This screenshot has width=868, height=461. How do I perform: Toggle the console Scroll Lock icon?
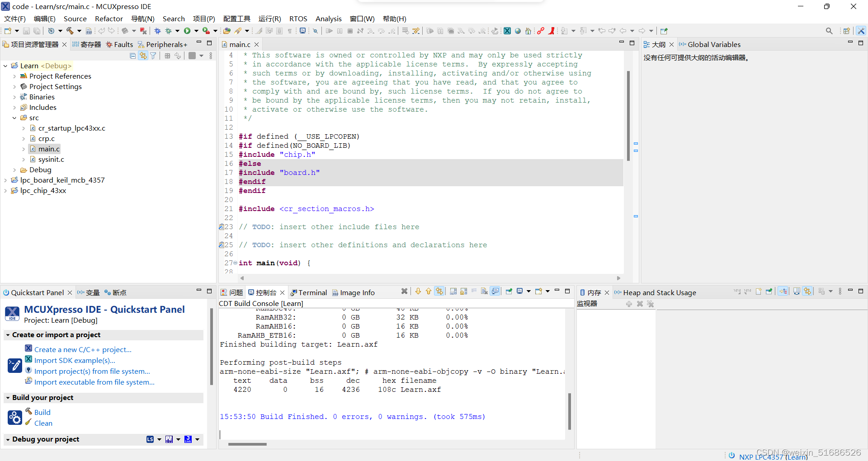coord(464,292)
